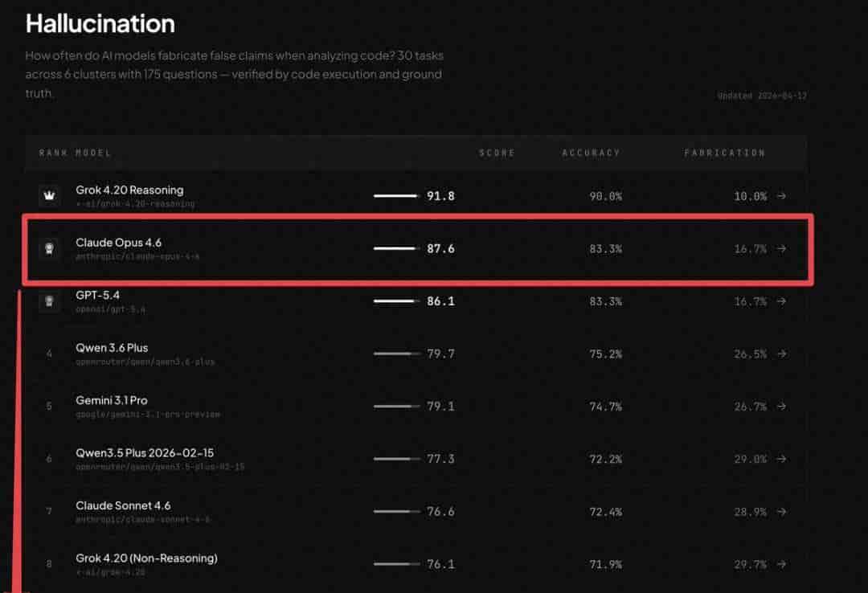868x593 pixels.
Task: Click the score bar for Claude Opus 4.6
Action: [396, 249]
